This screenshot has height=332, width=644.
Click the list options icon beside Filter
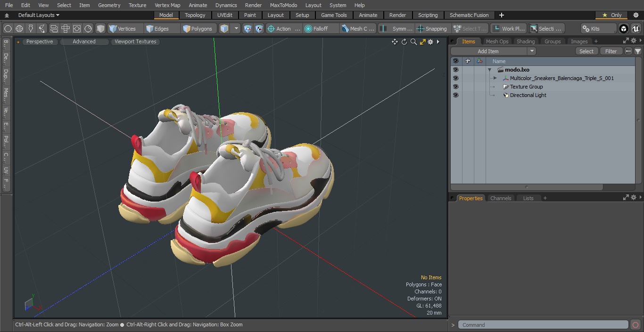[628, 51]
